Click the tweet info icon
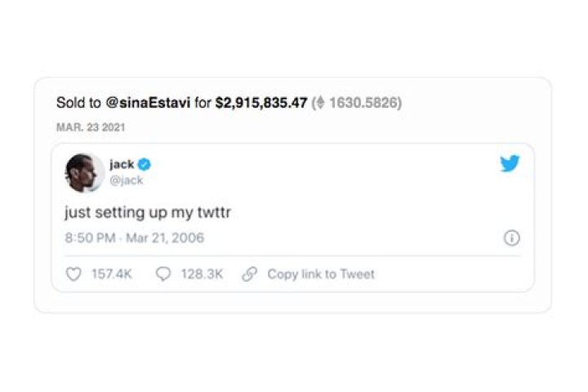Viewport: 588px width, 392px height. pos(512,238)
